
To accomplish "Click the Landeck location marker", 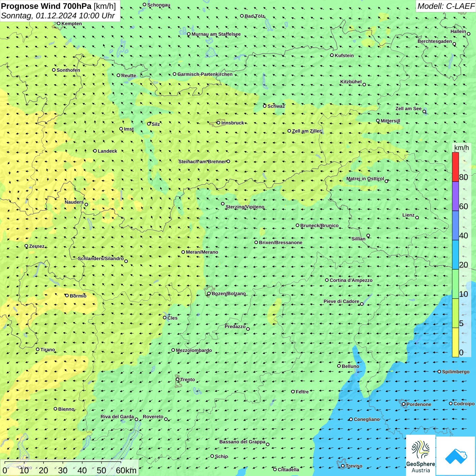I will click(95, 151).
